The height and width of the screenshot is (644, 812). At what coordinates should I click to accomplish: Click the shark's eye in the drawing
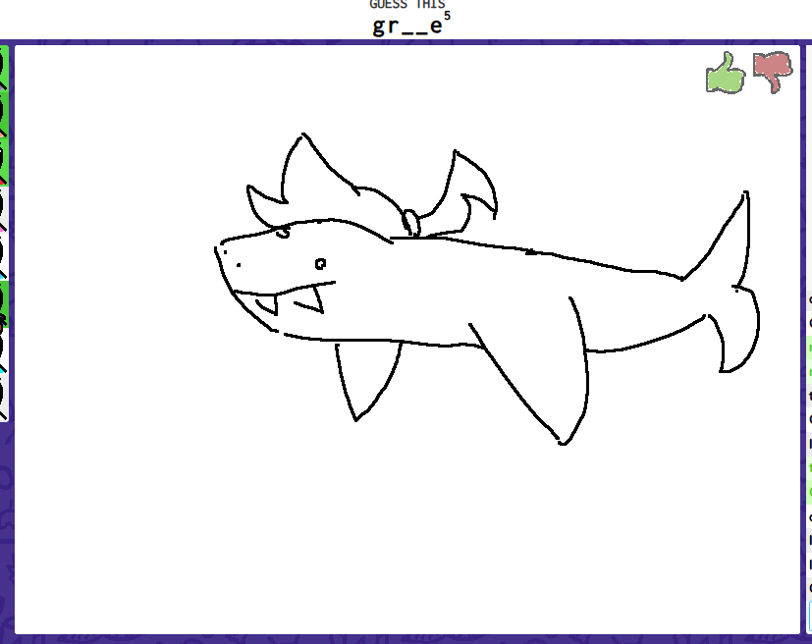click(320, 263)
